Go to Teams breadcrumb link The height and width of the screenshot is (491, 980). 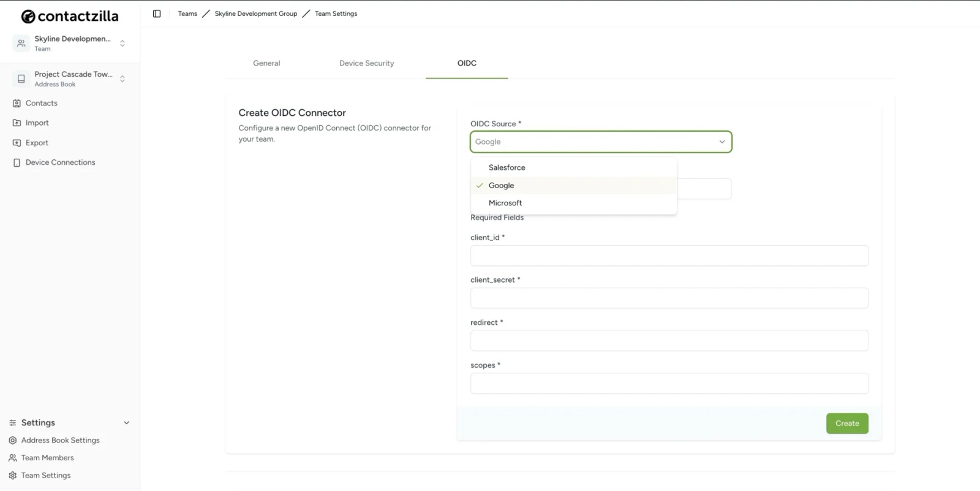coord(187,13)
